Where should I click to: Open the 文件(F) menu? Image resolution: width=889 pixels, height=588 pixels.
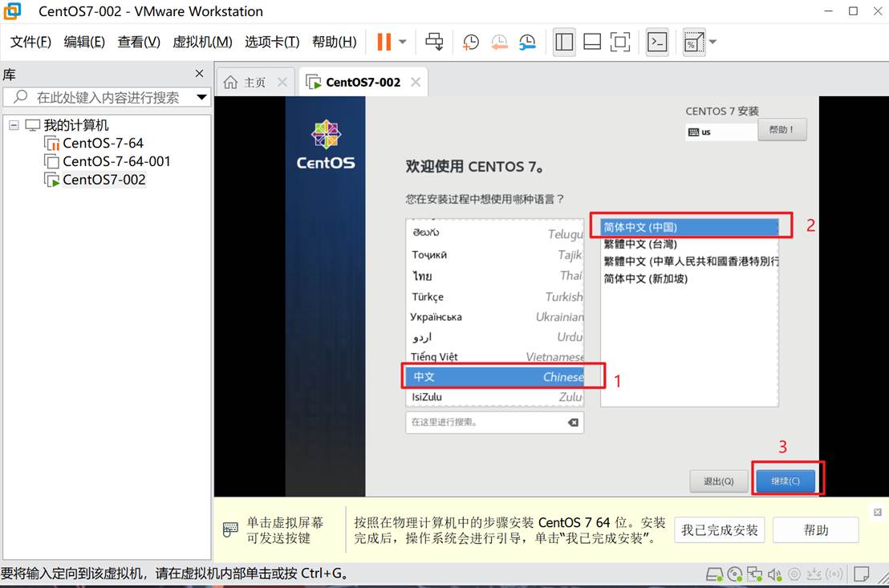coord(30,42)
